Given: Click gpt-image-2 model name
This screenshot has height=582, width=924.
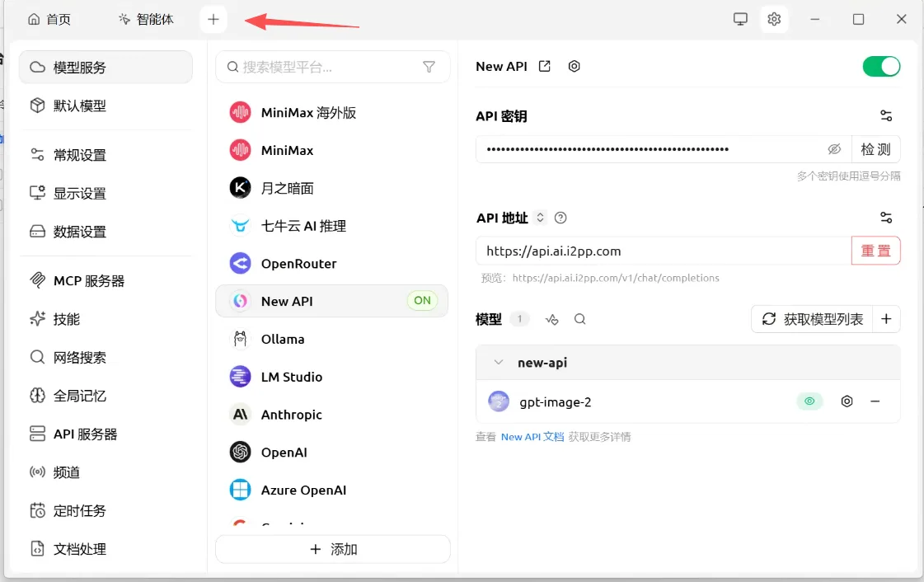Looking at the screenshot, I should 555,401.
